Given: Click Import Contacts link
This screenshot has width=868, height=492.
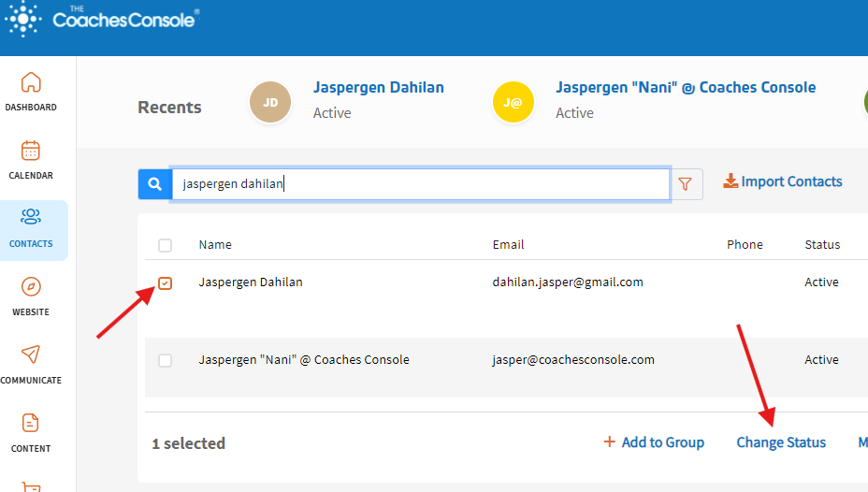Looking at the screenshot, I should tap(783, 181).
